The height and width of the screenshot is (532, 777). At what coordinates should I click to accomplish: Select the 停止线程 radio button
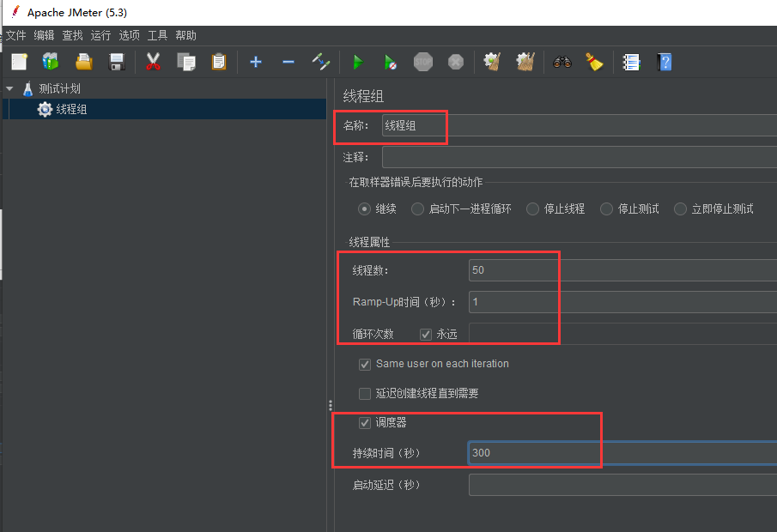[532, 209]
